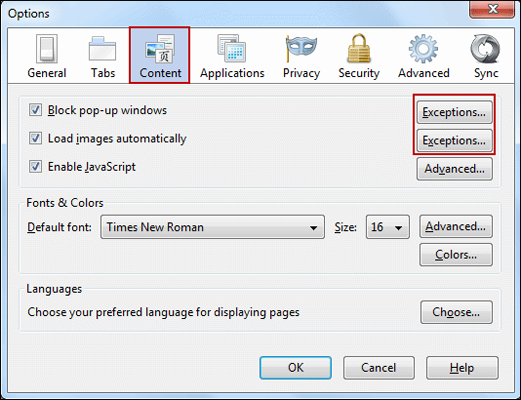The height and width of the screenshot is (400, 521).
Task: Open the font Size dropdown
Action: click(388, 227)
